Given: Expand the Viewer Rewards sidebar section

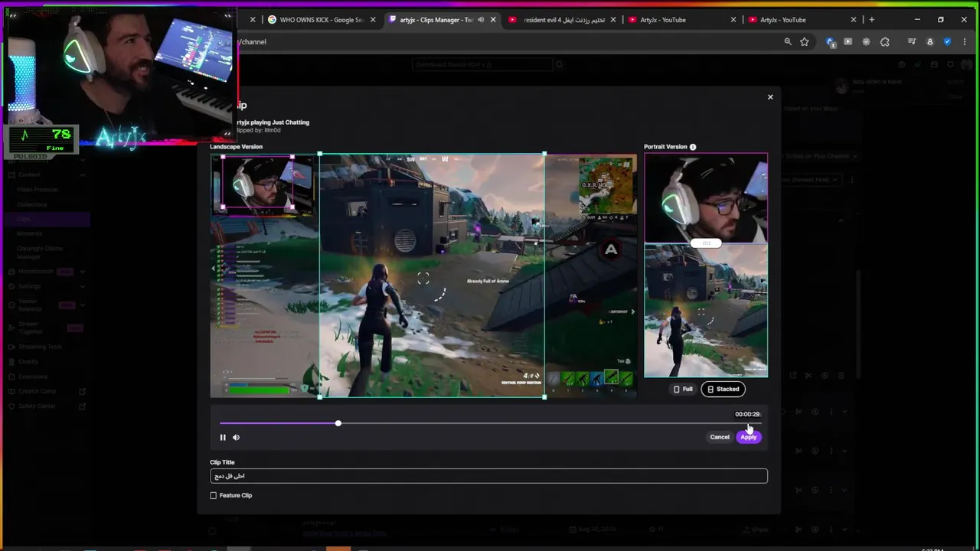Looking at the screenshot, I should tap(82, 305).
